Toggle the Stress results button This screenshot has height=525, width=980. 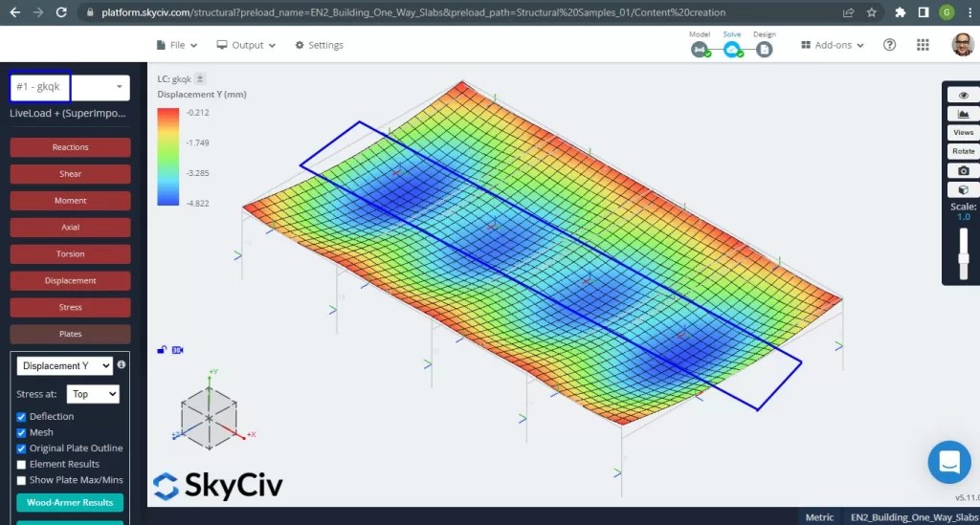pos(70,307)
